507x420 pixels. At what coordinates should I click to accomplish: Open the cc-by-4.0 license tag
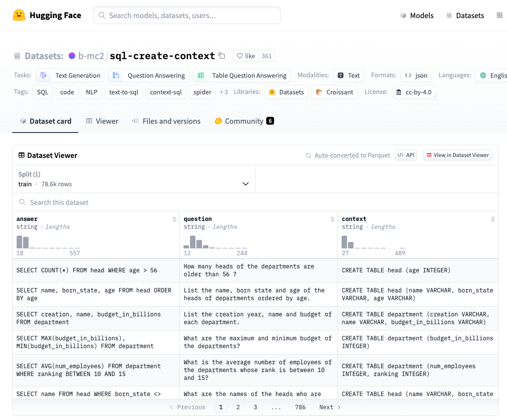click(414, 92)
